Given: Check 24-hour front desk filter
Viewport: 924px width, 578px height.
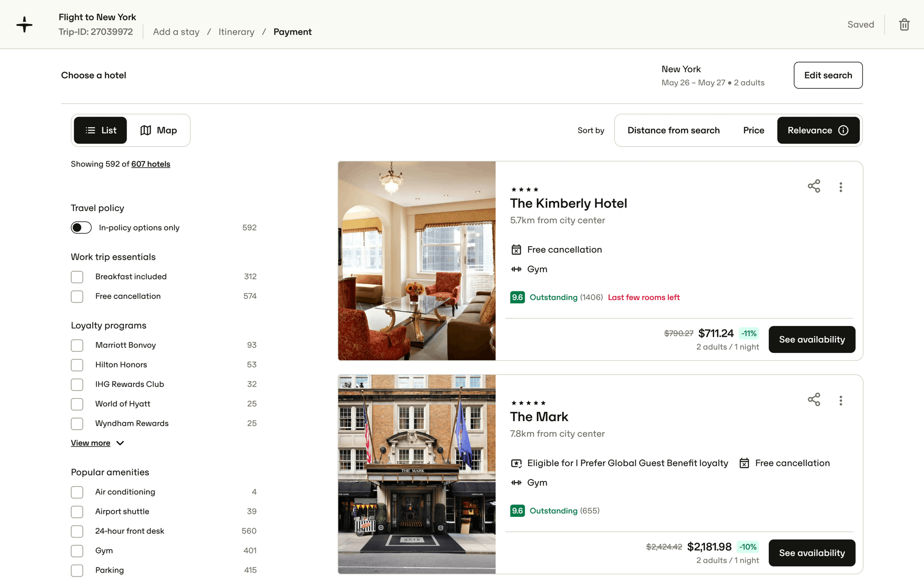Looking at the screenshot, I should pos(77,531).
